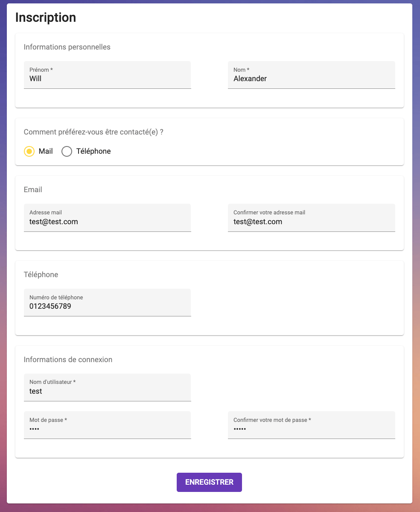Viewport: 420px width, 512px height.
Task: Focus the Mot de passe field
Action: pyautogui.click(x=108, y=425)
